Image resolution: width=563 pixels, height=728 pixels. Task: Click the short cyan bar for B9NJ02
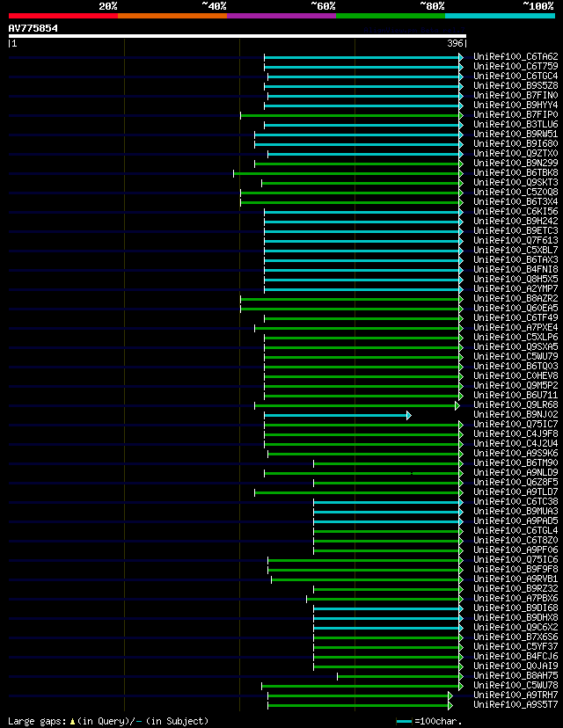click(338, 415)
